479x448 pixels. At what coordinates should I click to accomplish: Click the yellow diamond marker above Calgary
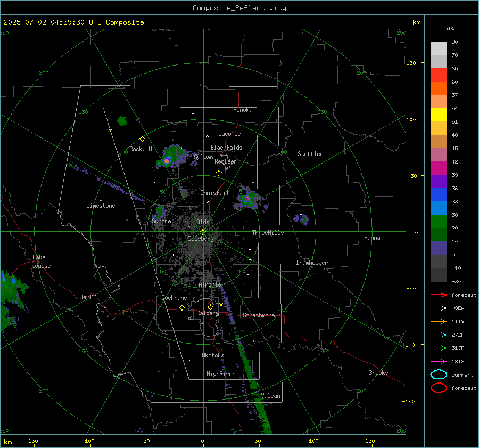(210, 307)
